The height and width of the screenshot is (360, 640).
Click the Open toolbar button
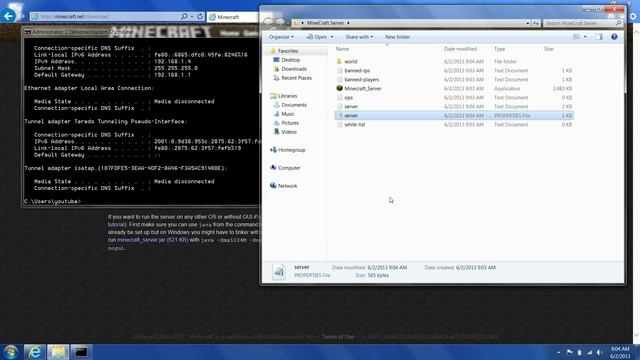[x=317, y=37]
